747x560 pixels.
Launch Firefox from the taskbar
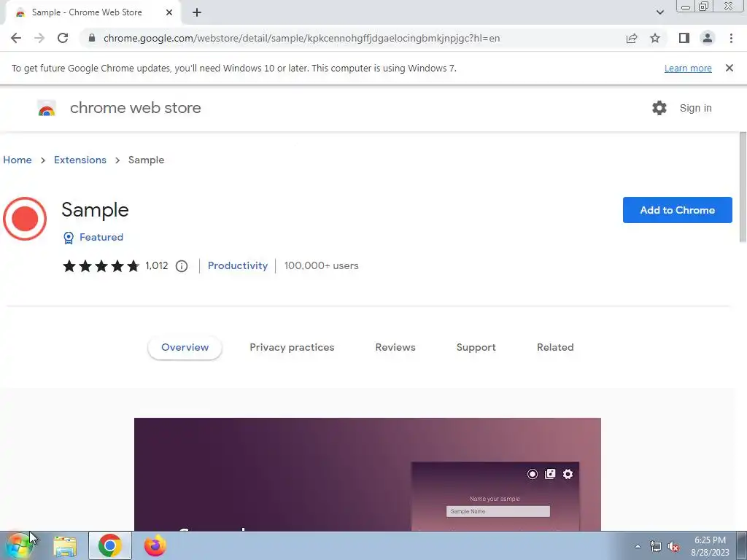[x=155, y=545]
